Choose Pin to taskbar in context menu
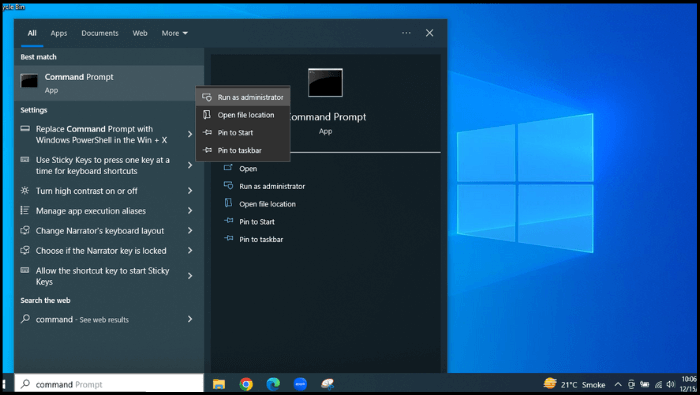Viewport: 700px width, 395px height. [x=243, y=150]
